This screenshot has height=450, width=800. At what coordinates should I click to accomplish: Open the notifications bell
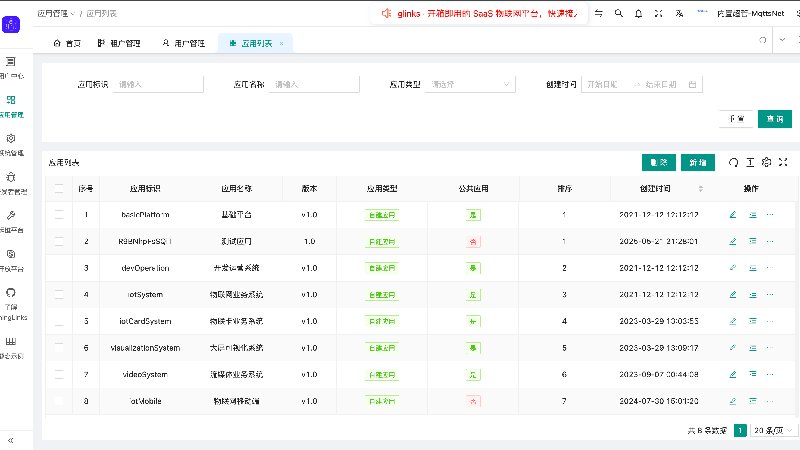click(638, 13)
